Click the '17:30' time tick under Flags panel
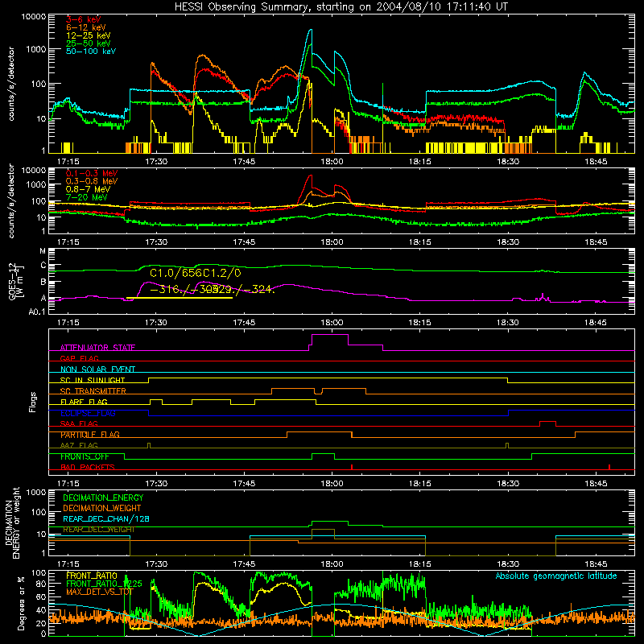Image resolution: width=644 pixels, height=644 pixels. point(156,484)
